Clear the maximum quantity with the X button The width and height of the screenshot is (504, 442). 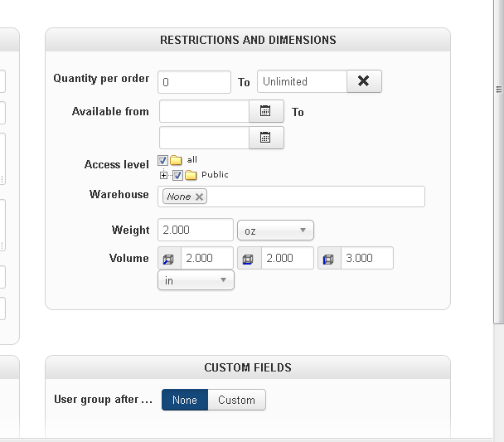[364, 81]
